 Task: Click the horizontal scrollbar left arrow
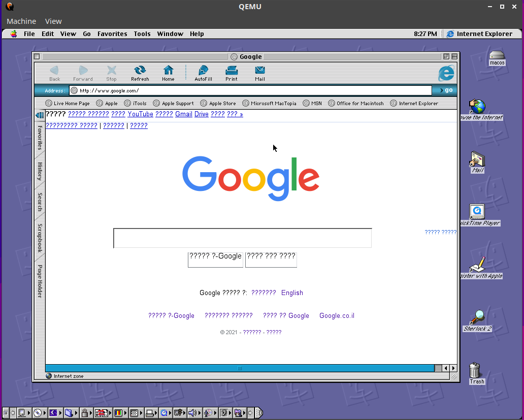446,368
